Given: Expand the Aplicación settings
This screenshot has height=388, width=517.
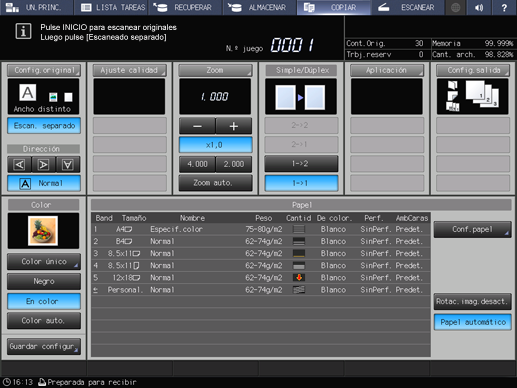Looking at the screenshot, I should coord(387,70).
